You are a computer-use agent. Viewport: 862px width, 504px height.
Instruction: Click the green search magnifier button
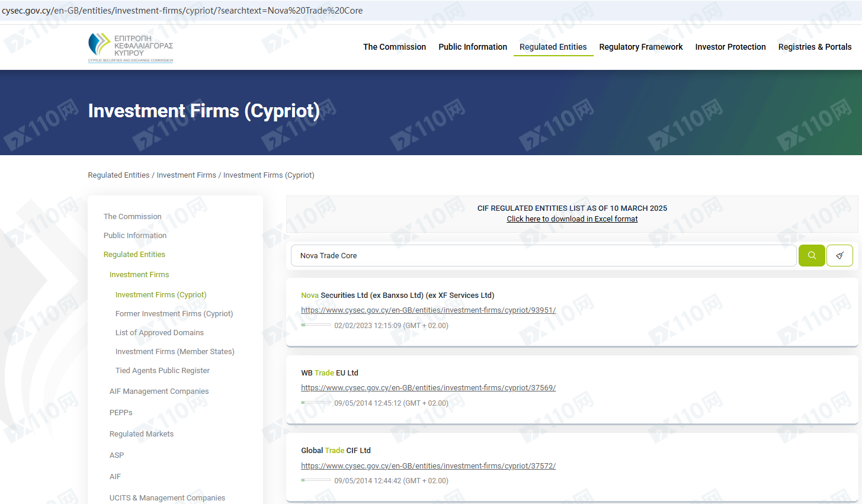[811, 255]
